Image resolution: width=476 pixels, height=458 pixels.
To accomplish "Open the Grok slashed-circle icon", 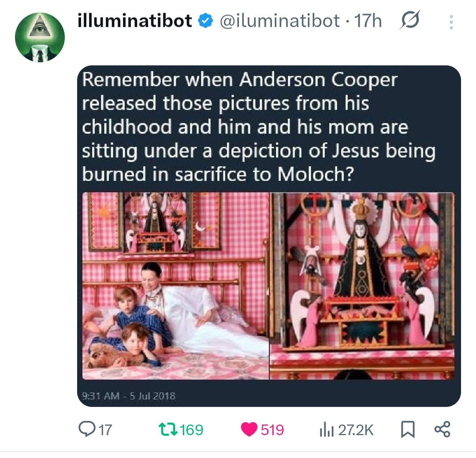I will [410, 20].
